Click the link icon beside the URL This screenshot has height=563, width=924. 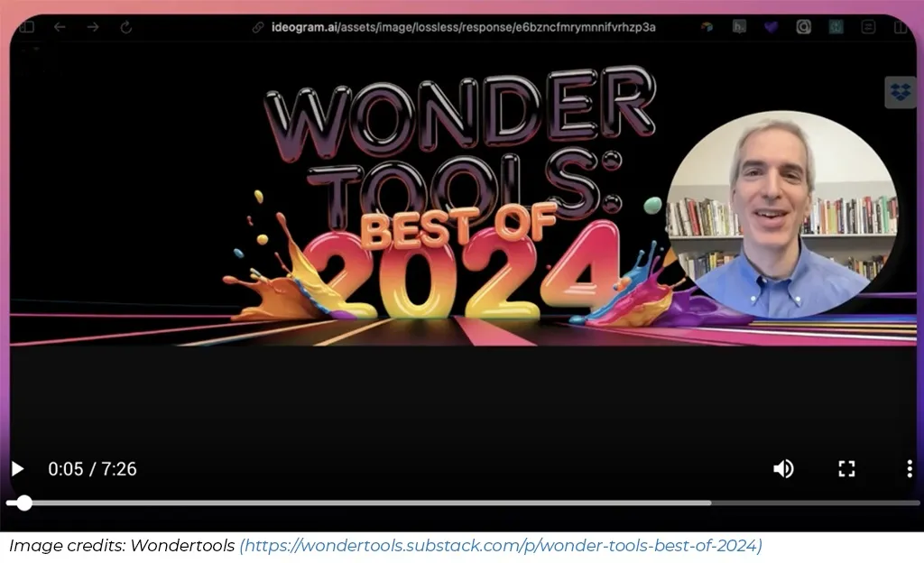coord(257,27)
